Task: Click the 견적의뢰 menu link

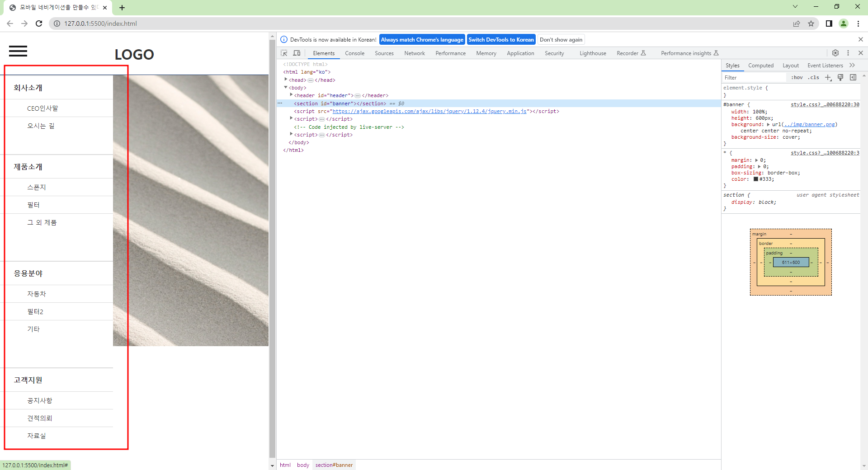Action: point(40,418)
